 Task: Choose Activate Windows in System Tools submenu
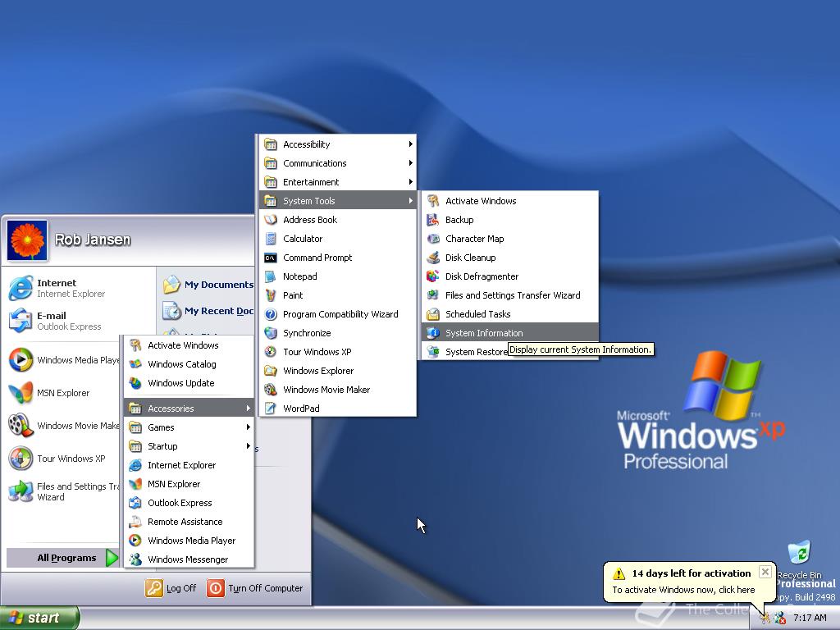point(510,201)
